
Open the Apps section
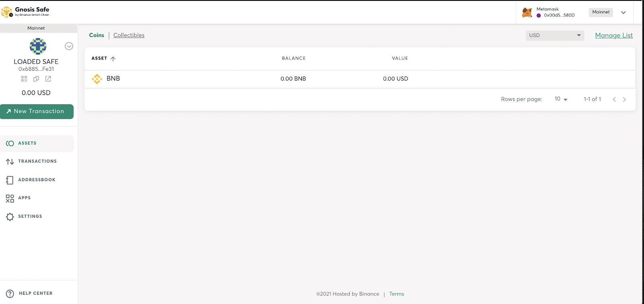(x=37, y=198)
